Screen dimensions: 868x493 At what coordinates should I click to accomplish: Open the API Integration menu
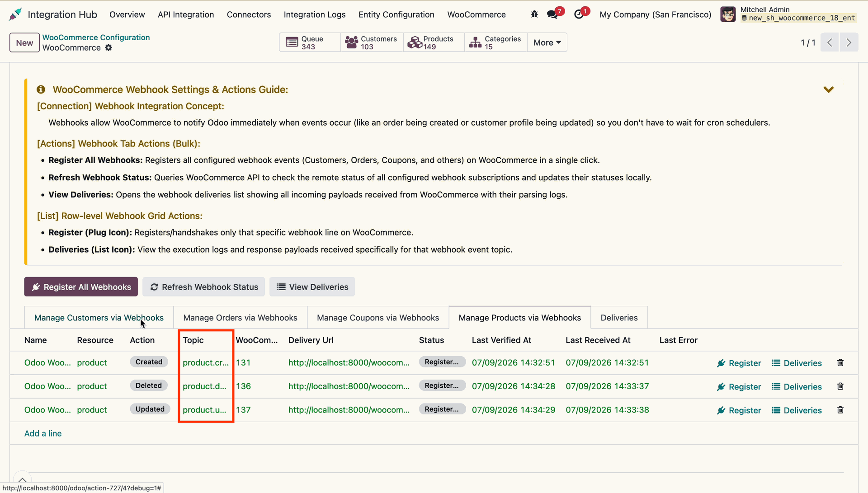click(186, 14)
